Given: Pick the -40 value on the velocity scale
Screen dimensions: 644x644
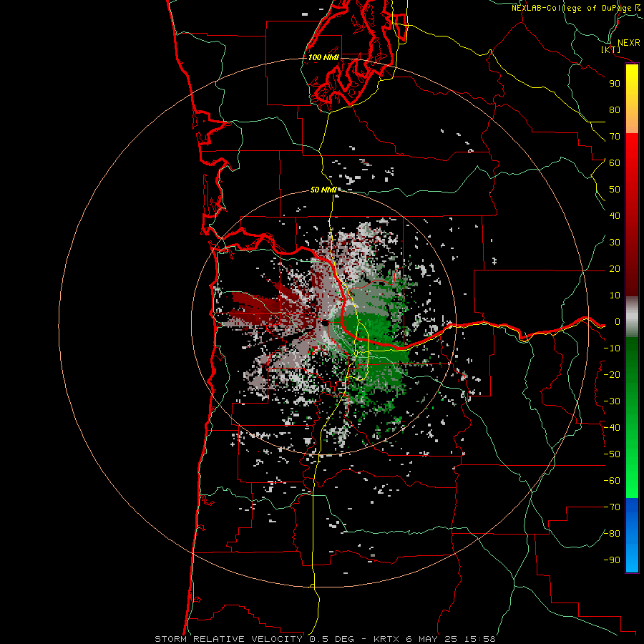Looking at the screenshot, I should click(612, 428).
